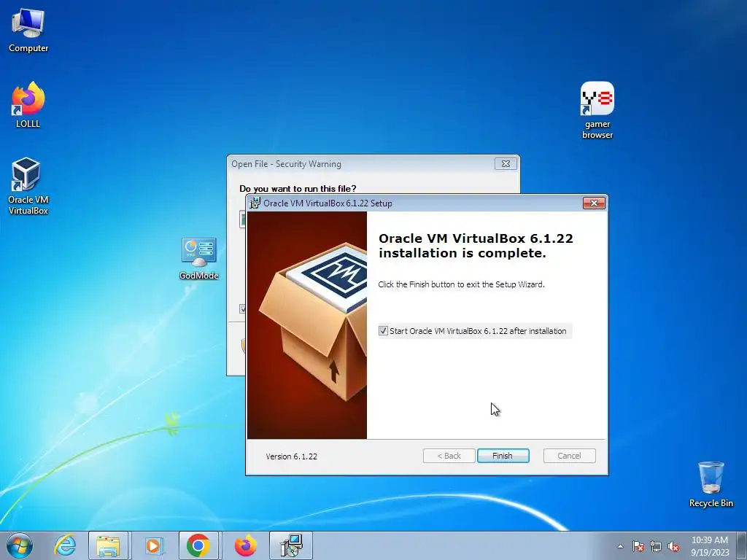Launch Internet Explorer from the taskbar
Screen dimensions: 747x560
(65, 545)
